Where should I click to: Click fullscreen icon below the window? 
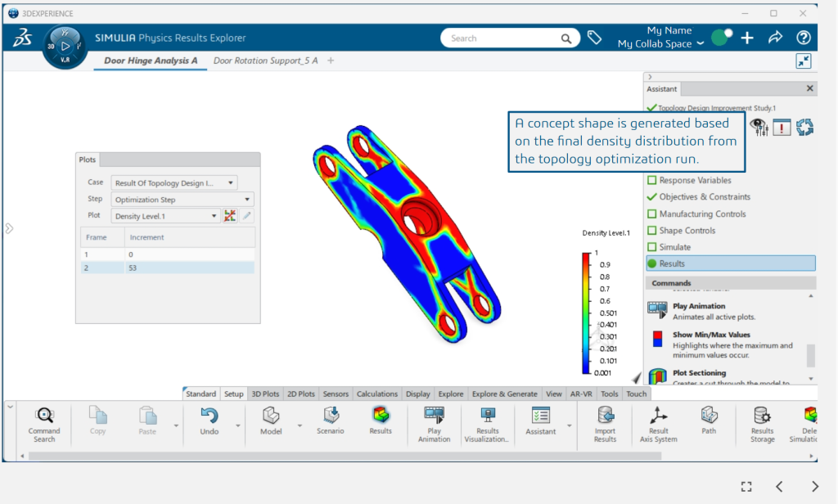746,486
